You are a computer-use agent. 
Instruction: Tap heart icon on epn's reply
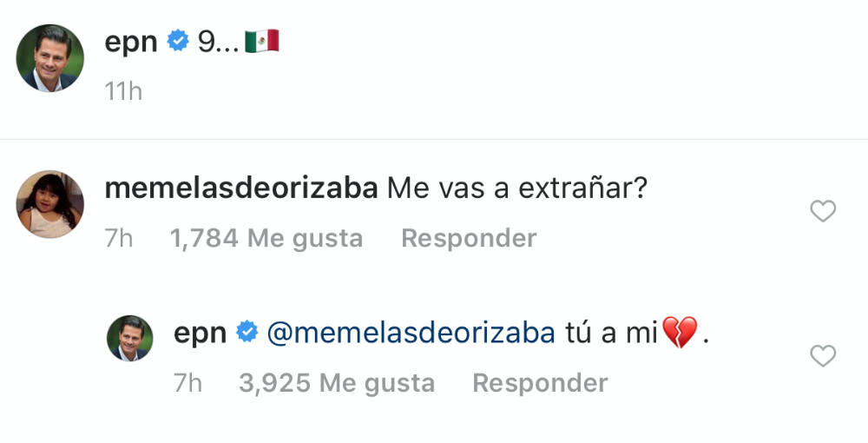pyautogui.click(x=822, y=355)
